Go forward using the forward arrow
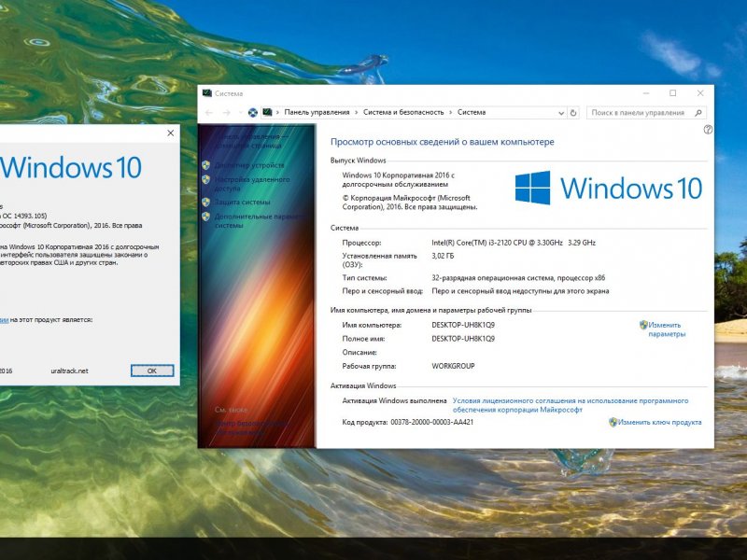 [227, 112]
